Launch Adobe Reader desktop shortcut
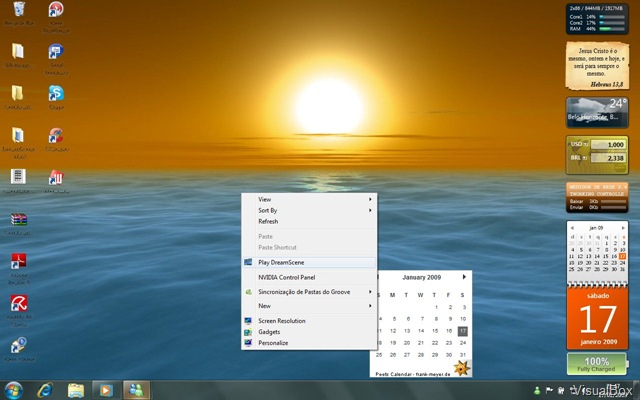 tap(19, 261)
